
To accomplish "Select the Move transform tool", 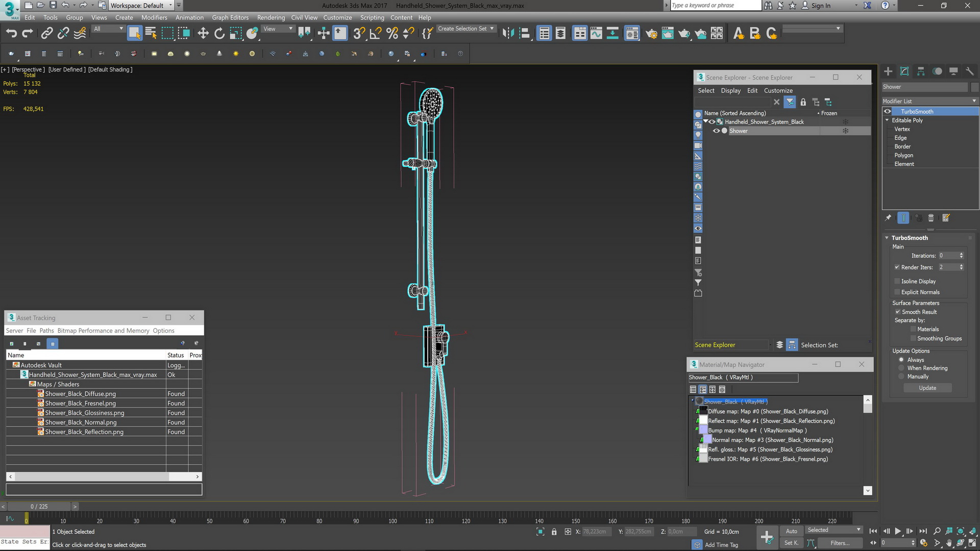I will (203, 33).
